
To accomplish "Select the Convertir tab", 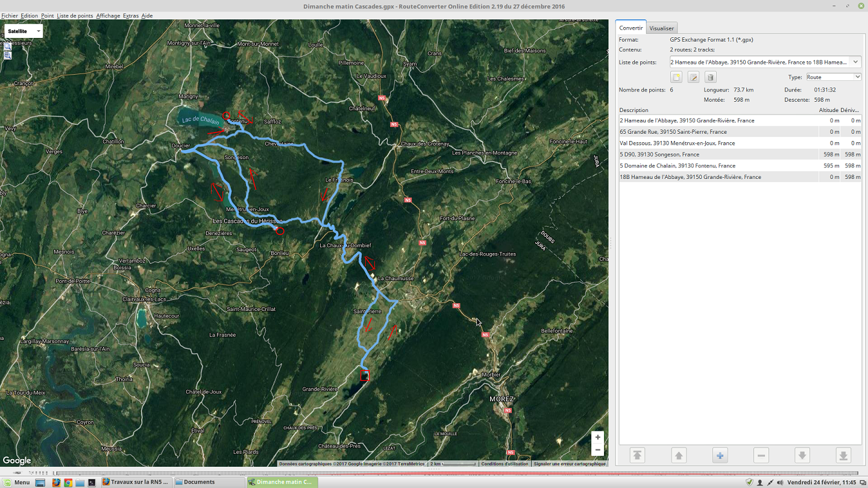I will [631, 28].
